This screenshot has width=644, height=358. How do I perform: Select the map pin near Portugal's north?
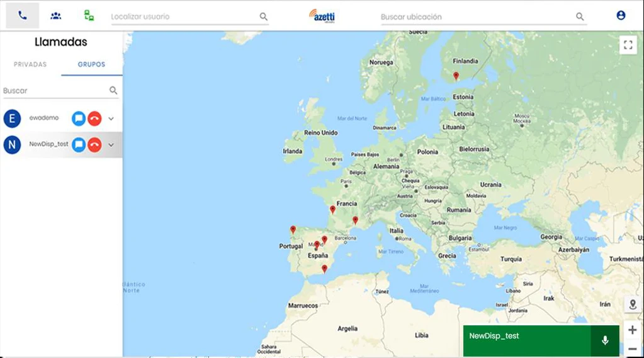[293, 229]
